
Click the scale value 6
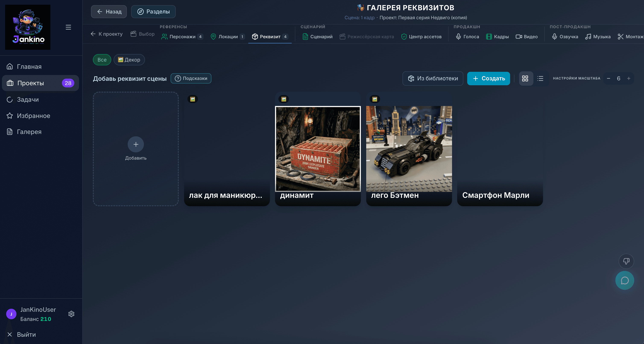(x=619, y=79)
